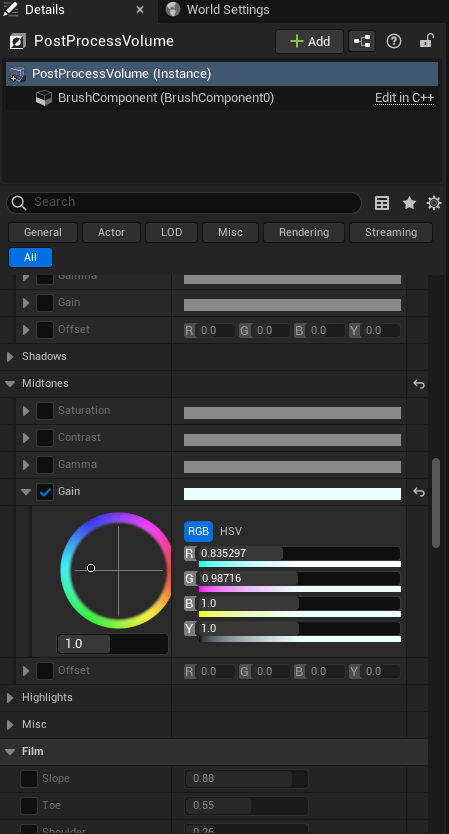Click the help question mark icon
449x834 pixels.
pos(394,41)
